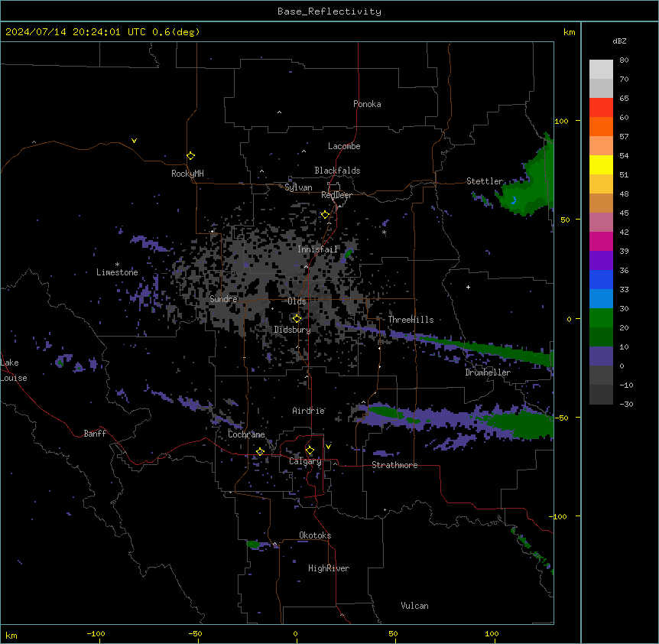Click the timestamp 2024/07/14 20:24:01 UTC
659x644 pixels.
[76, 32]
